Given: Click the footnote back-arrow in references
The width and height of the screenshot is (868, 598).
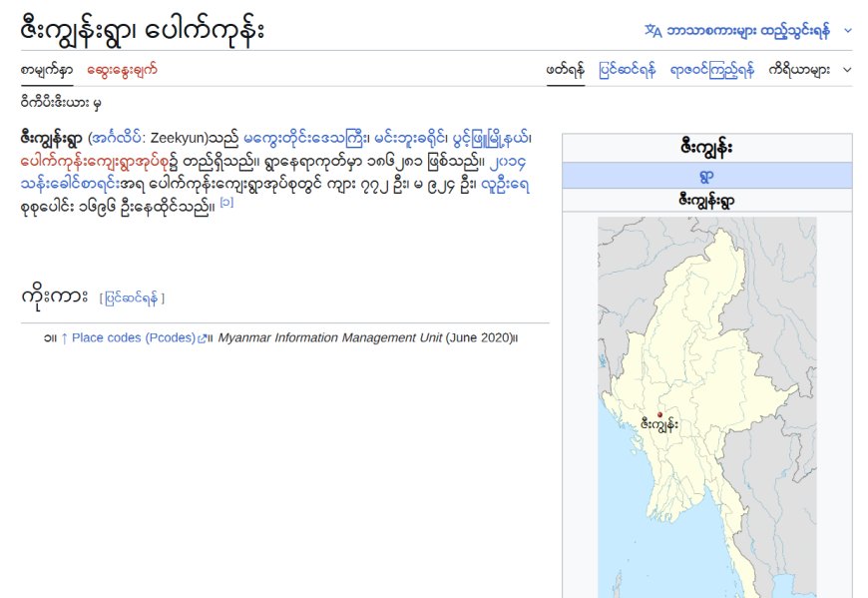Looking at the screenshot, I should pyautogui.click(x=64, y=337).
